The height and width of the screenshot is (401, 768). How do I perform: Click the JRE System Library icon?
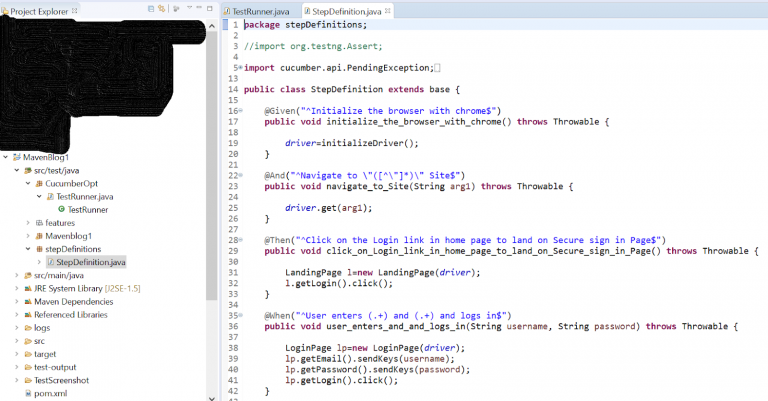coord(28,288)
